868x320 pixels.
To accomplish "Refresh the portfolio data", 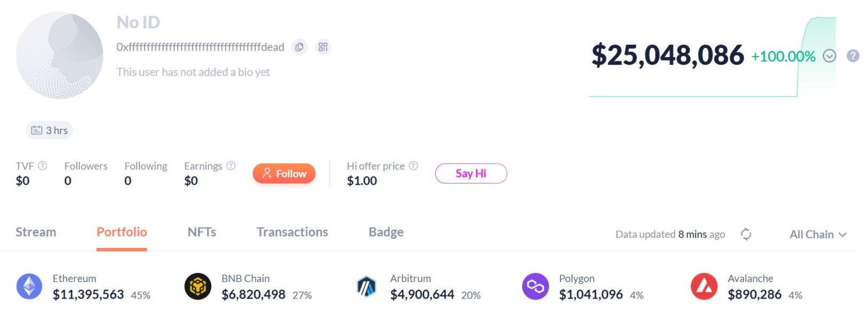I will point(746,234).
